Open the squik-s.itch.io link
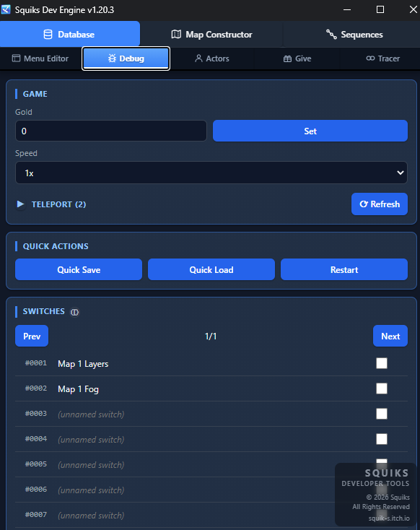This screenshot has height=530, width=420. pos(389,518)
